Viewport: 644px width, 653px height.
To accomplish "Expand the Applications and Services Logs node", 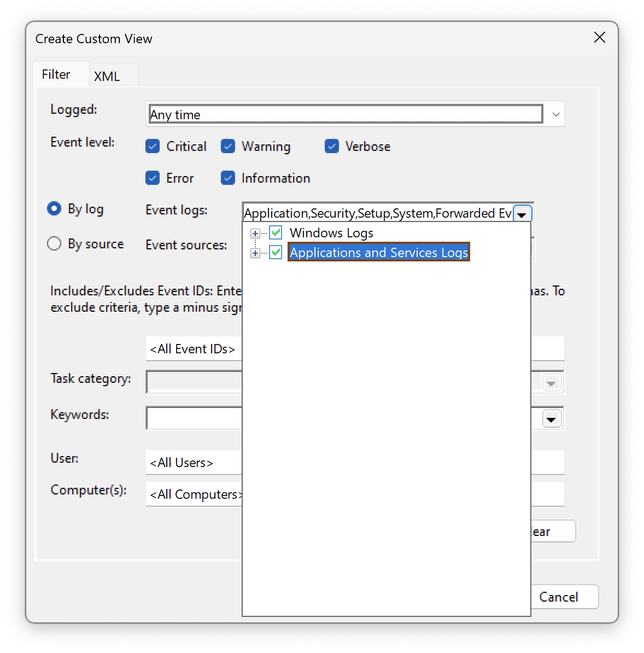I will pyautogui.click(x=254, y=252).
